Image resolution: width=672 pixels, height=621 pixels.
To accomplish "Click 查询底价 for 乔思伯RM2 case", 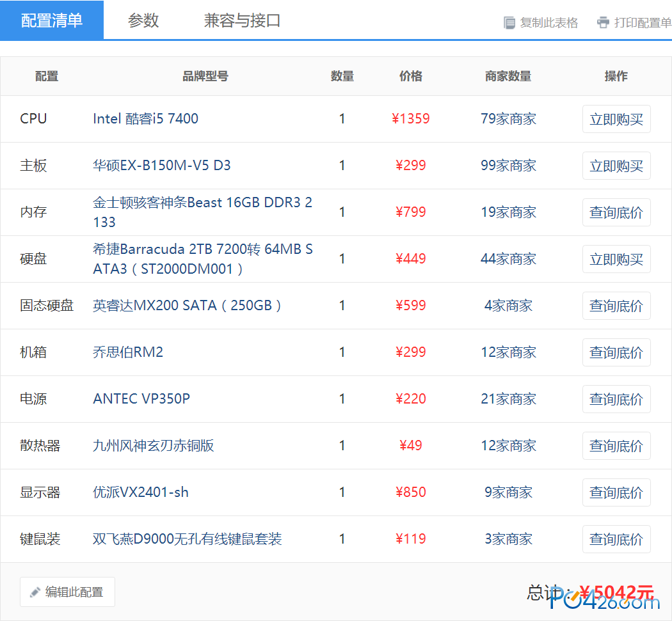I will pos(616,352).
